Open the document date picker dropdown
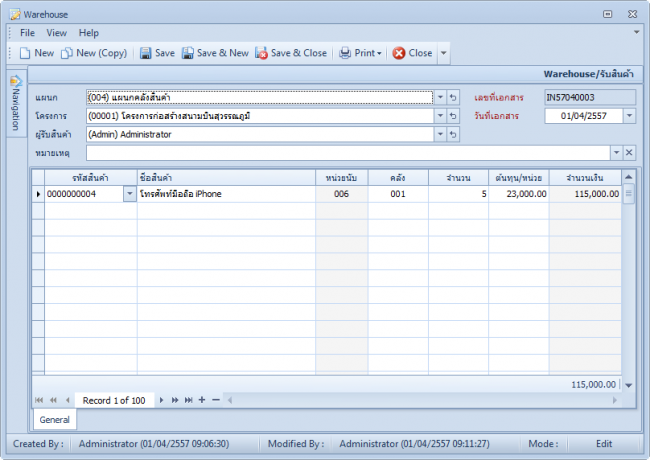Viewport: 650px width, 460px height. click(x=629, y=116)
